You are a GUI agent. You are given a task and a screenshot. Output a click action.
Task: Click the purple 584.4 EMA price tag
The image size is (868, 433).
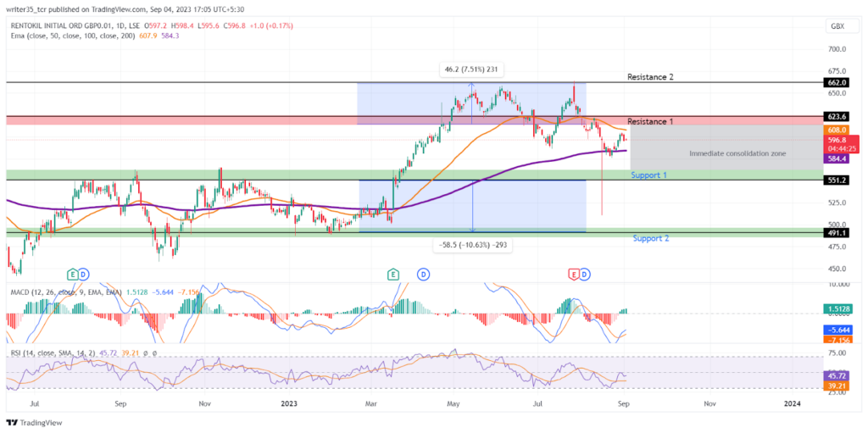click(835, 158)
